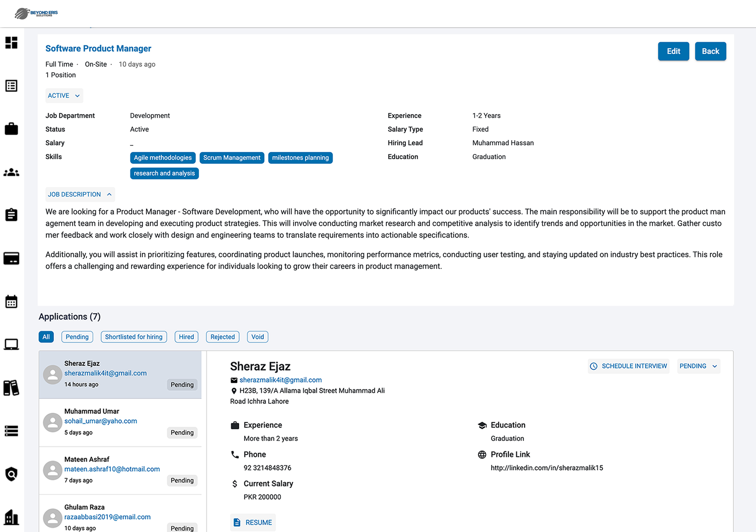Open the clipboard tasks icon
756x532 pixels.
click(x=11, y=215)
